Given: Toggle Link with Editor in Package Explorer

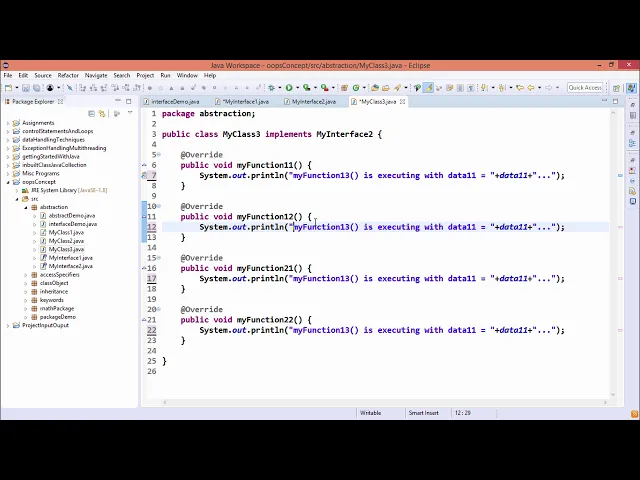Looking at the screenshot, I should click(102, 113).
